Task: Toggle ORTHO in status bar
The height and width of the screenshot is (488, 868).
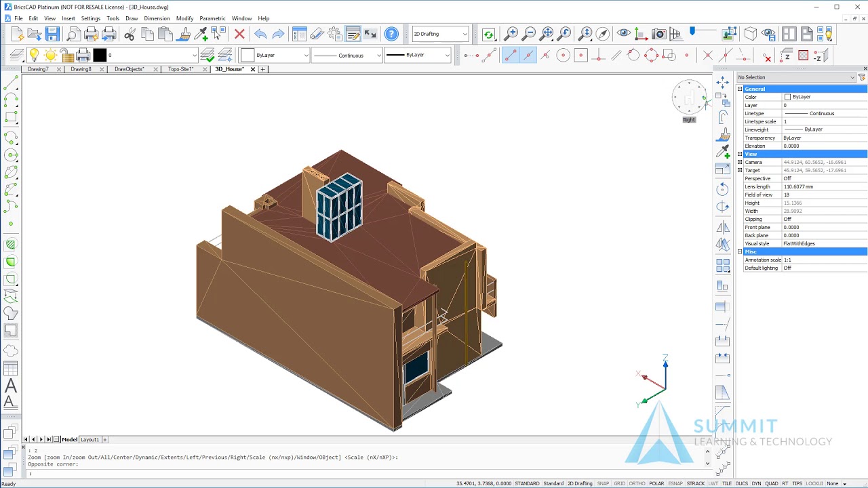Action: point(637,483)
